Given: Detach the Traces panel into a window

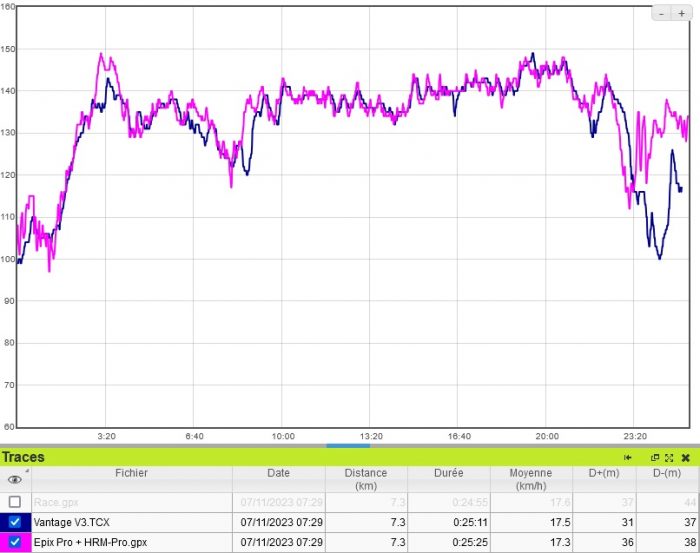Looking at the screenshot, I should (655, 457).
